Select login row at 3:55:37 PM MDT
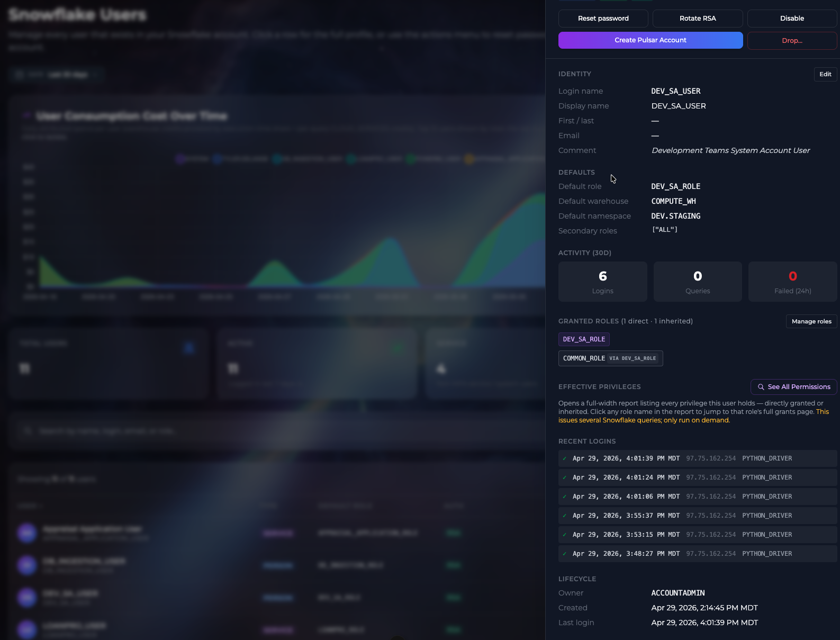The image size is (840, 640). (x=698, y=516)
